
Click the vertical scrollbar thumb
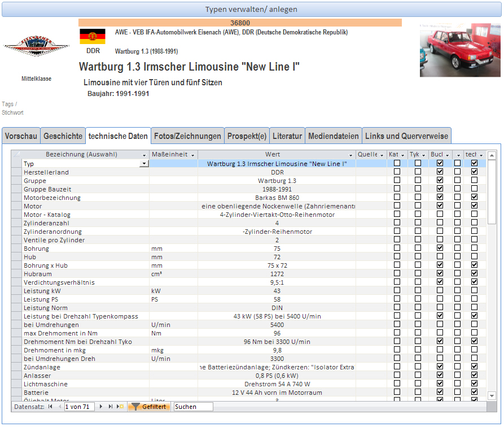pos(492,192)
